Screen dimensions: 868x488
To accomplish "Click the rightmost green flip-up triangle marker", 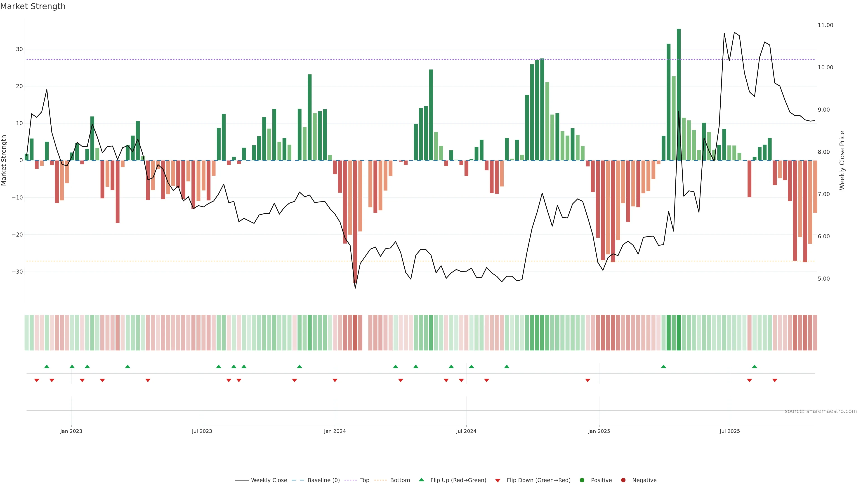I will (755, 366).
